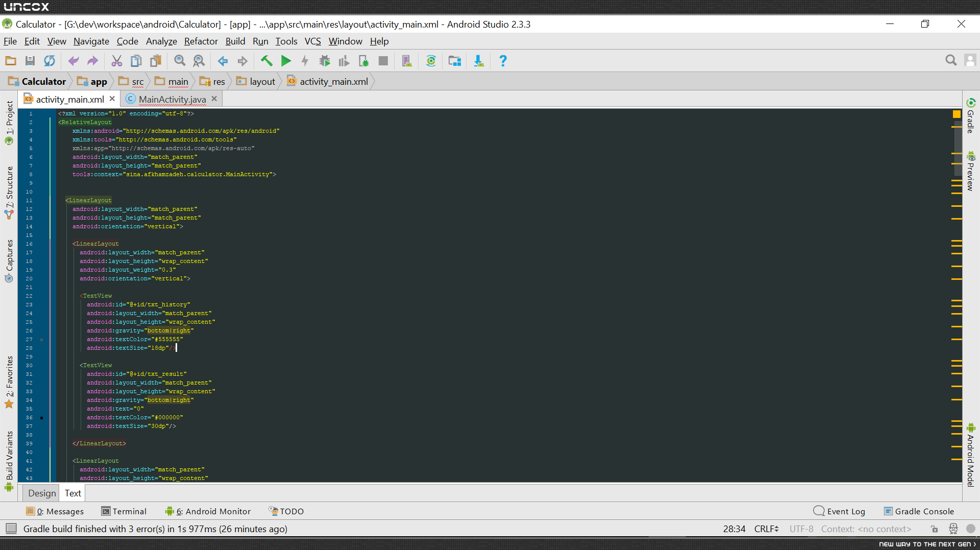This screenshot has height=550, width=980.
Task: Click the Synchronize toolbar icon
Action: click(x=50, y=61)
